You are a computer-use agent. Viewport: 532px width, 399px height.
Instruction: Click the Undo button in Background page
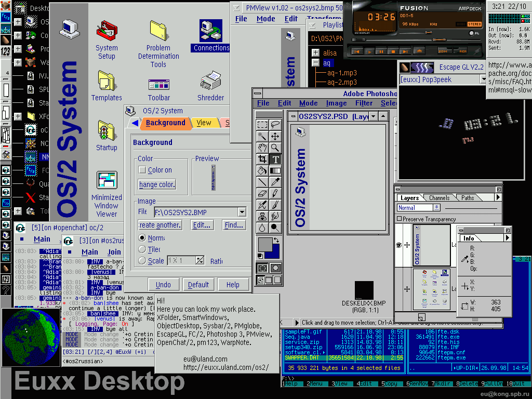pyautogui.click(x=163, y=285)
